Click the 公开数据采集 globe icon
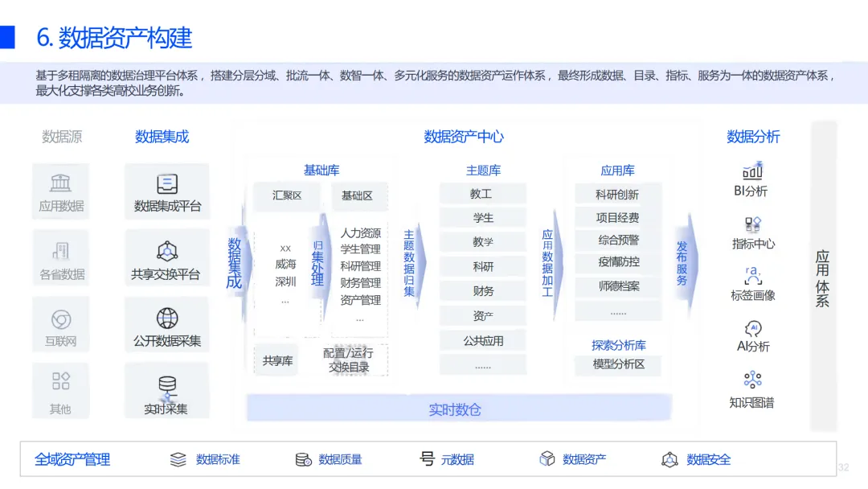Viewport: 868px width, 489px height. tap(166, 318)
